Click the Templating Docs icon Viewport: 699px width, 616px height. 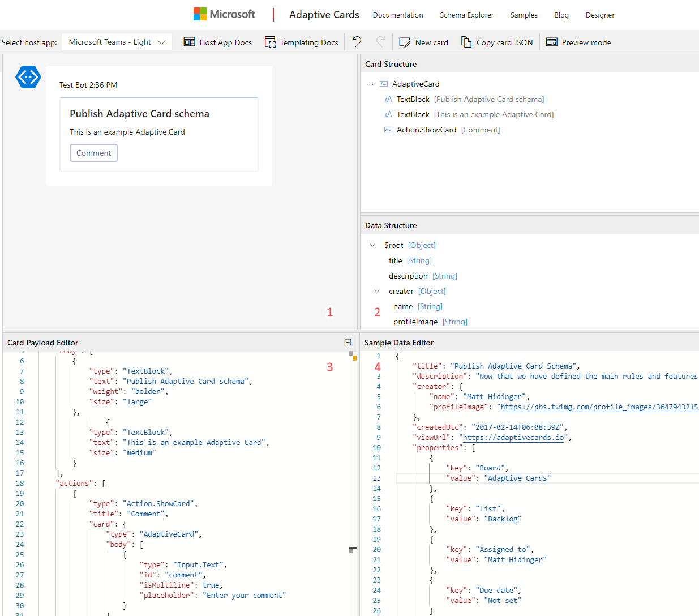coord(271,42)
